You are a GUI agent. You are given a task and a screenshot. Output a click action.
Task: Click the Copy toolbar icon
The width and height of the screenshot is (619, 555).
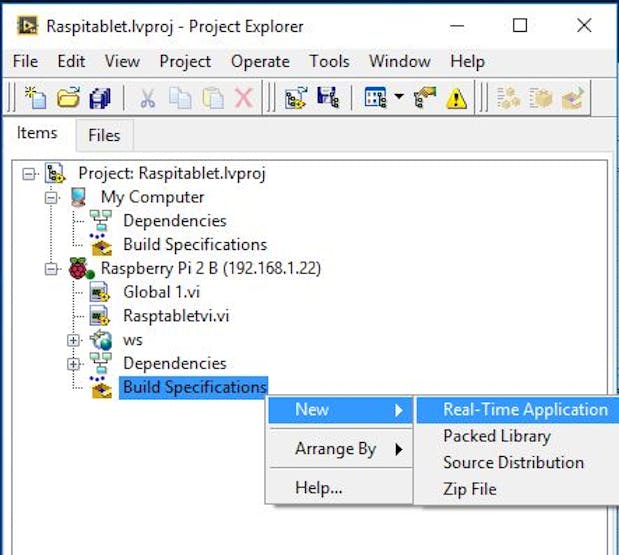click(180, 98)
